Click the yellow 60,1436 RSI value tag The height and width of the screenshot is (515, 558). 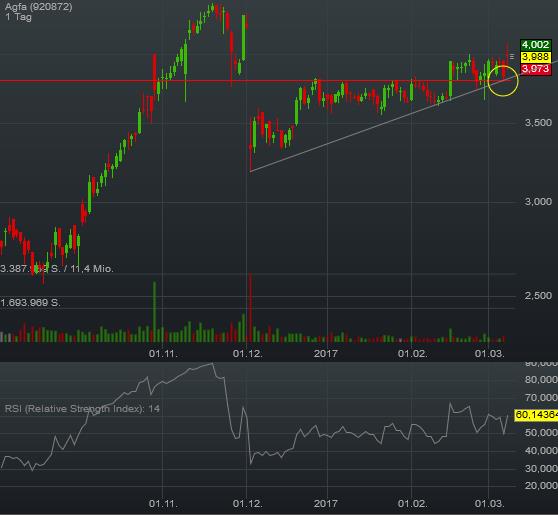536,415
